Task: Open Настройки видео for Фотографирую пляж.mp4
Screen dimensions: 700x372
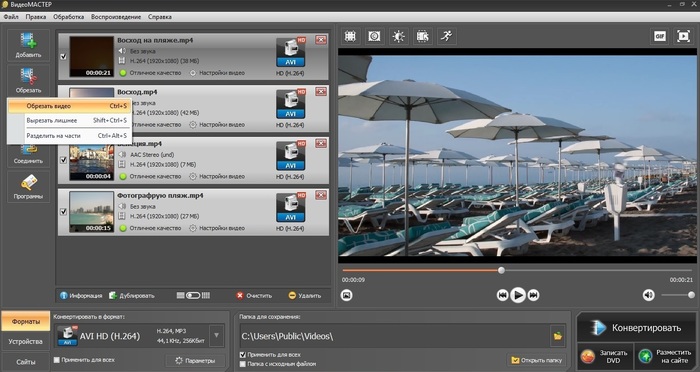Action: point(217,228)
